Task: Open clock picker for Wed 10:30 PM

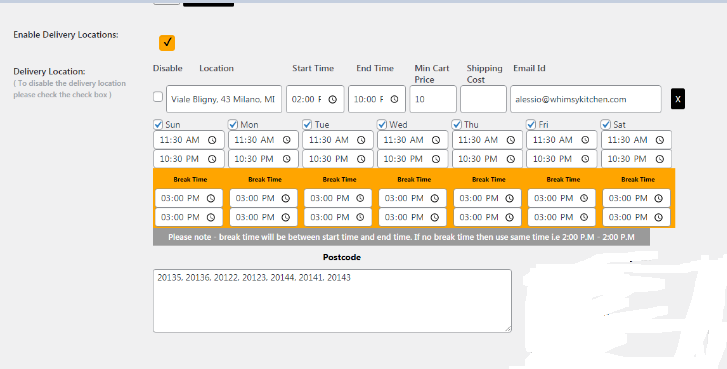Action: pos(436,159)
